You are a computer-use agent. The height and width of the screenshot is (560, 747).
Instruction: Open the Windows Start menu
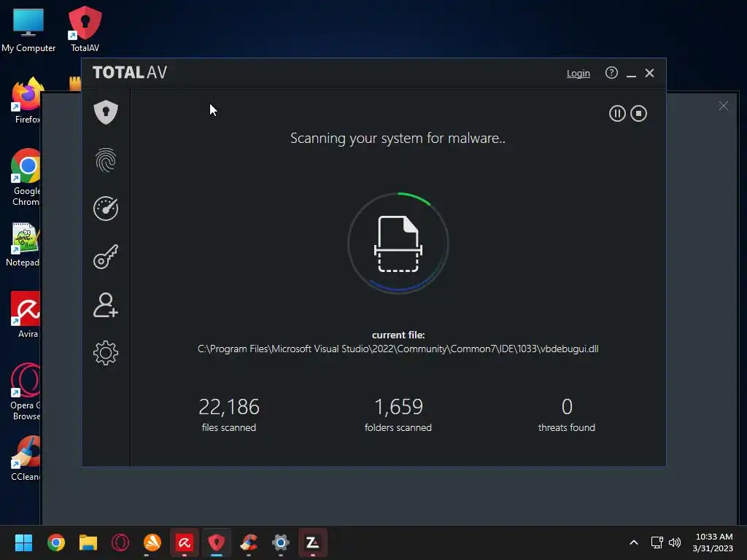tap(23, 542)
